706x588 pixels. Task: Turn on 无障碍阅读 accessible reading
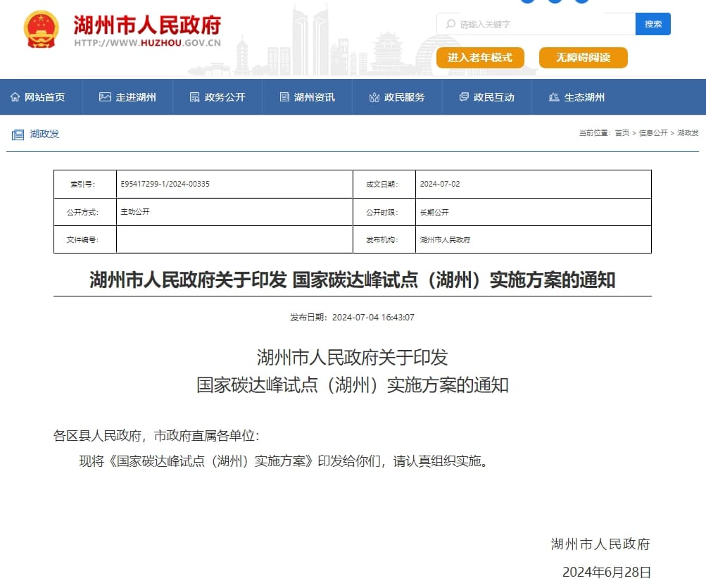point(583,58)
